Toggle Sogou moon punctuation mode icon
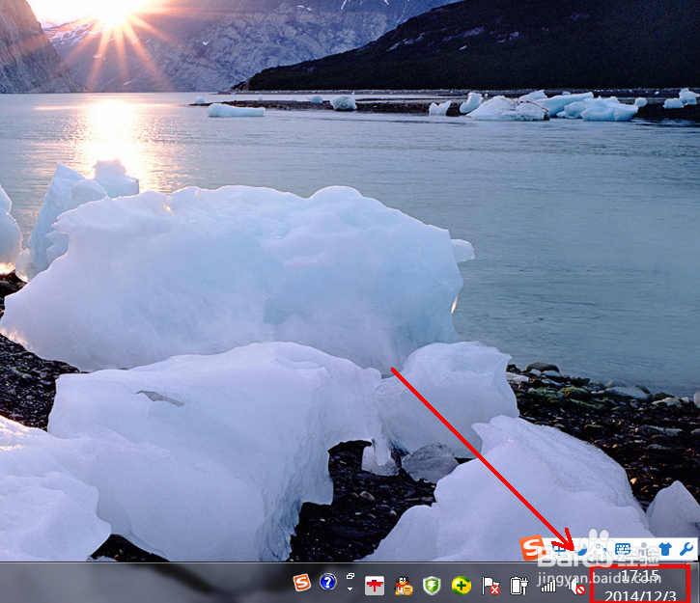This screenshot has width=700, height=603. coord(581,550)
